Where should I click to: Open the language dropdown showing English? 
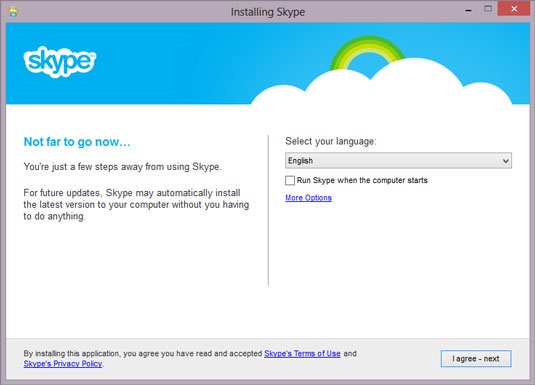[398, 160]
